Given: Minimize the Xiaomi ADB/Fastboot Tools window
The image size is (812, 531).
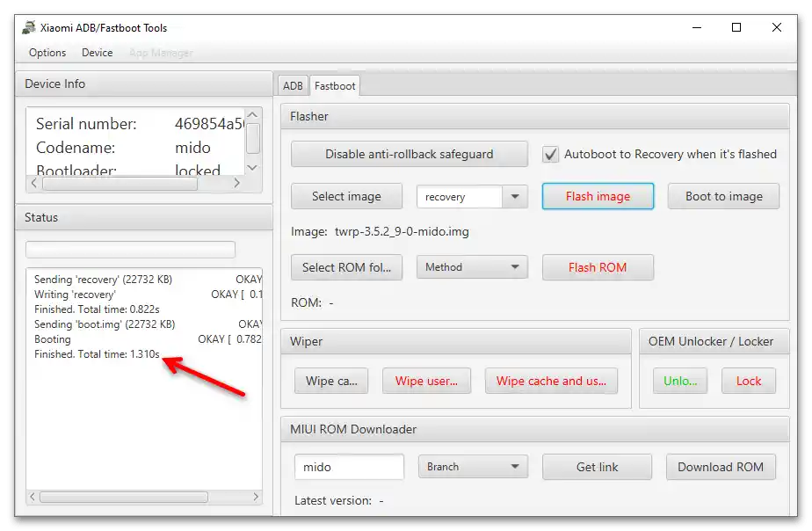Looking at the screenshot, I should tap(697, 27).
